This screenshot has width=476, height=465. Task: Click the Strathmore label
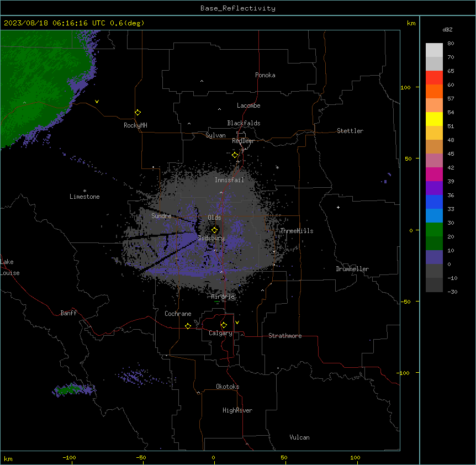(285, 336)
